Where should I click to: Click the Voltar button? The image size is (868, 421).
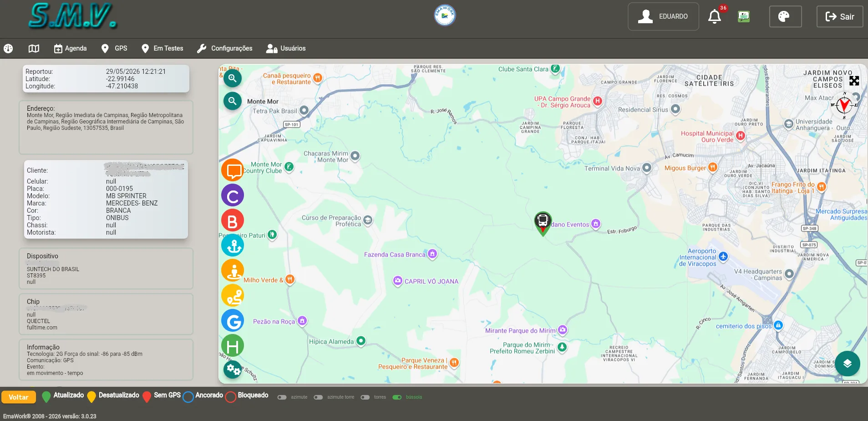(19, 397)
